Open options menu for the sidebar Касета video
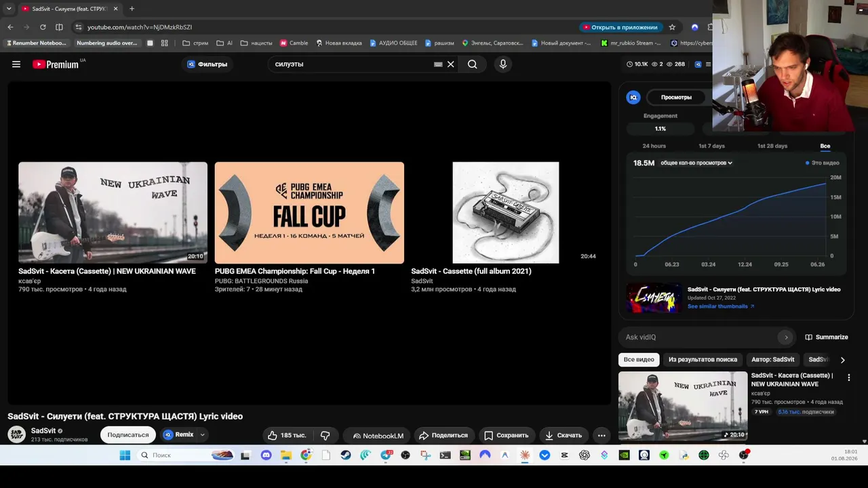868x488 pixels. [x=848, y=378]
